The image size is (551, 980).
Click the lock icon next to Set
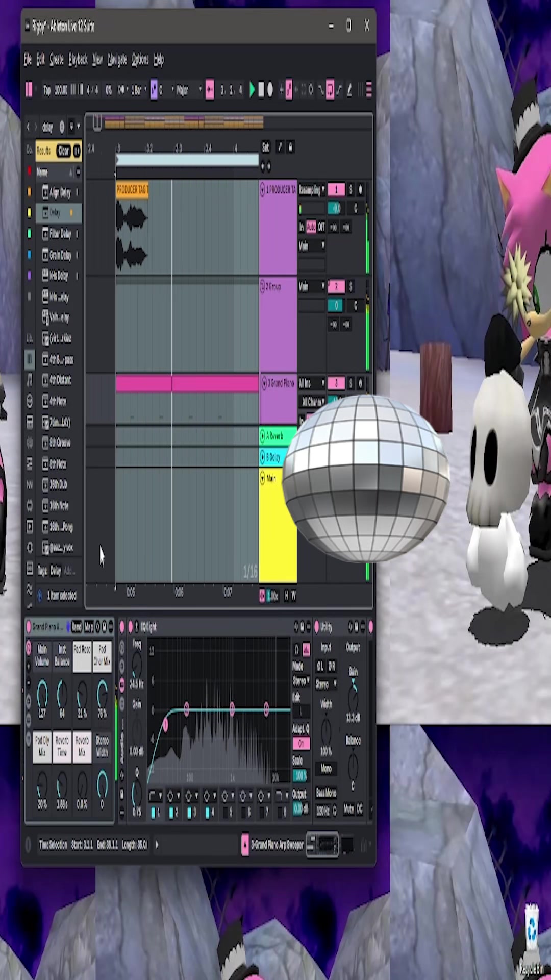290,147
